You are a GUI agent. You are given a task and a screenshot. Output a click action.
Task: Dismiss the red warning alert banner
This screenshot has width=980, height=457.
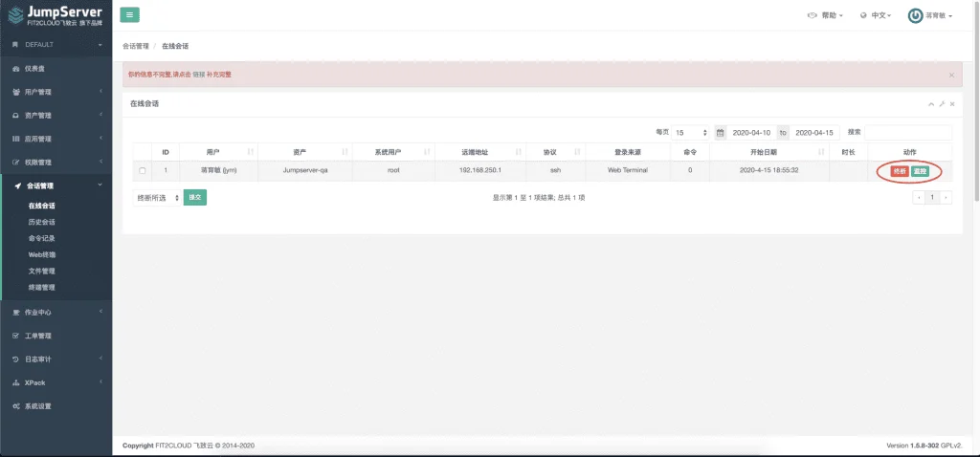[951, 75]
